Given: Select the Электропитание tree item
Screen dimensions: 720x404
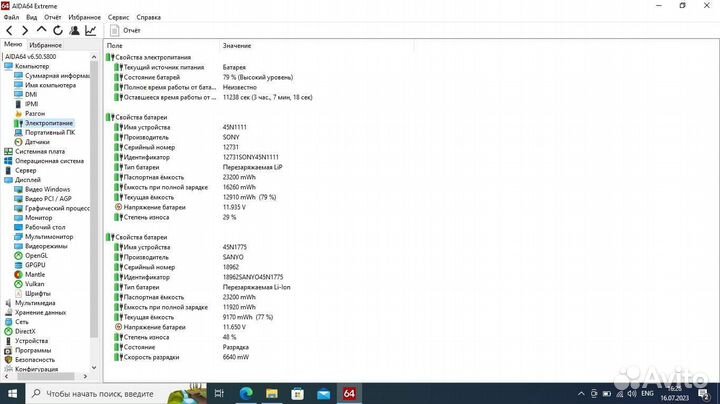Looking at the screenshot, I should (x=44, y=123).
